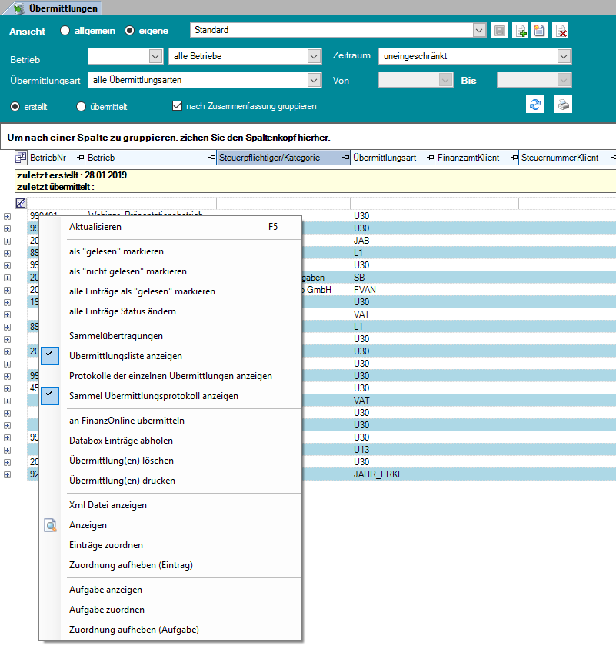This screenshot has width=616, height=672.
Task: Uncheck nach Zusammenfassung gruppieren
Action: click(177, 106)
